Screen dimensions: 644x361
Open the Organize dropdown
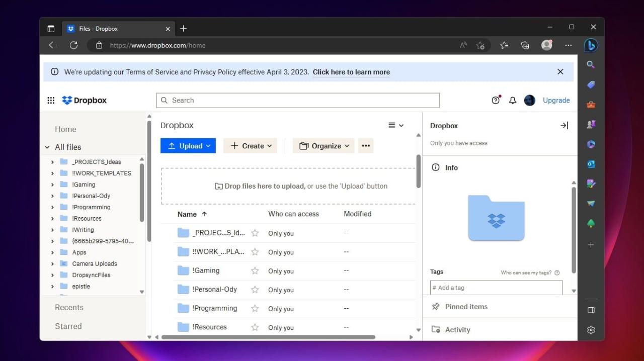point(324,146)
